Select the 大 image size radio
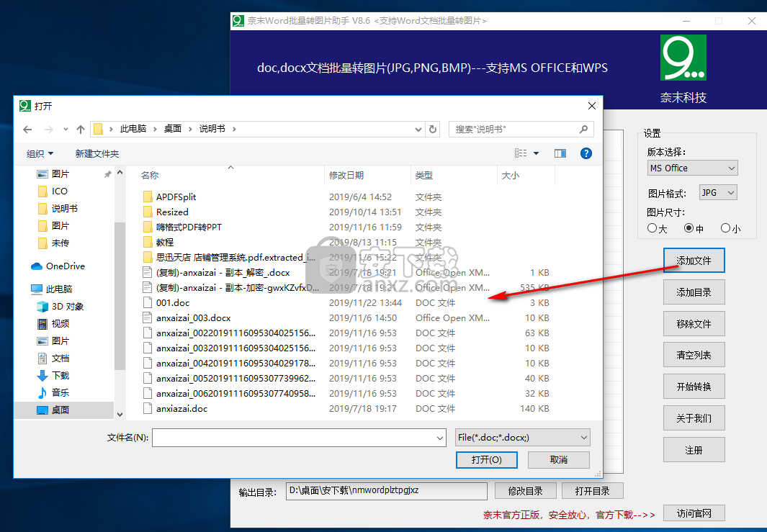 [652, 228]
